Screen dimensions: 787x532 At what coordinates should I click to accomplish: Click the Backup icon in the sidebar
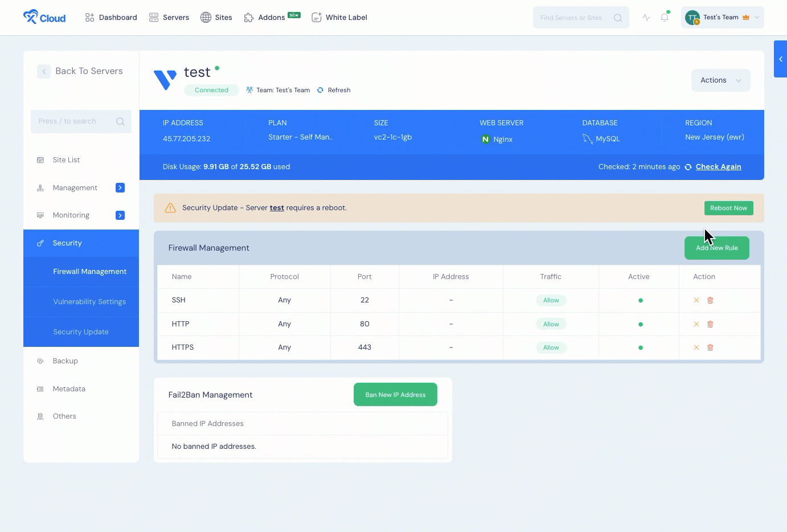(40, 361)
